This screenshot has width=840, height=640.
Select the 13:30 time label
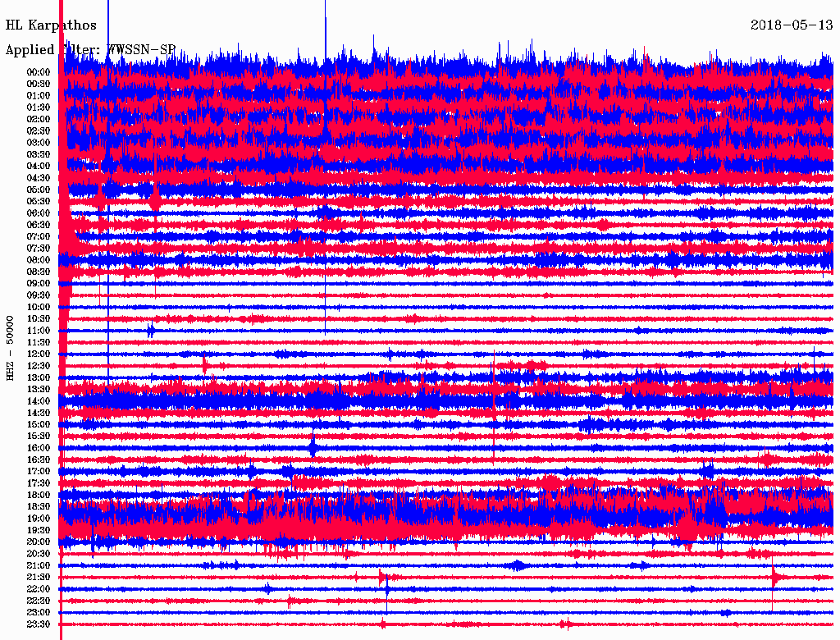[38, 390]
